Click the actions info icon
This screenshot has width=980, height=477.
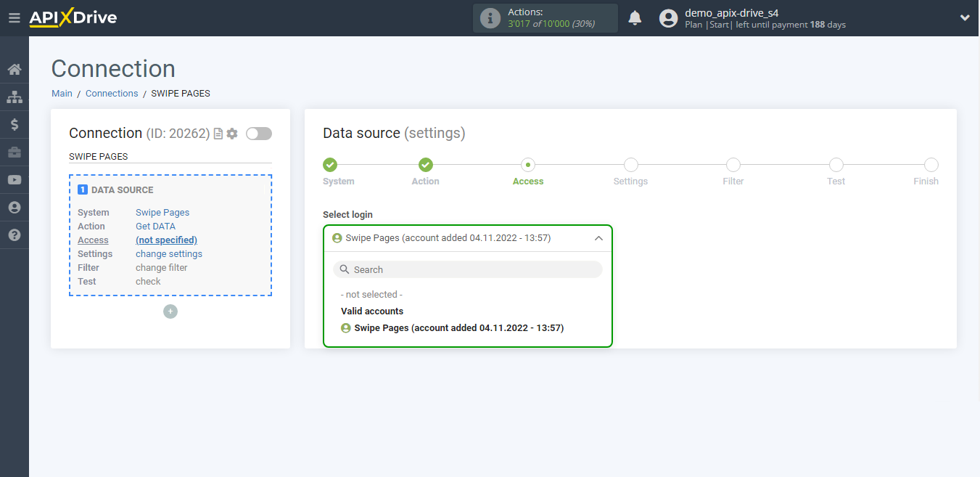coord(491,18)
